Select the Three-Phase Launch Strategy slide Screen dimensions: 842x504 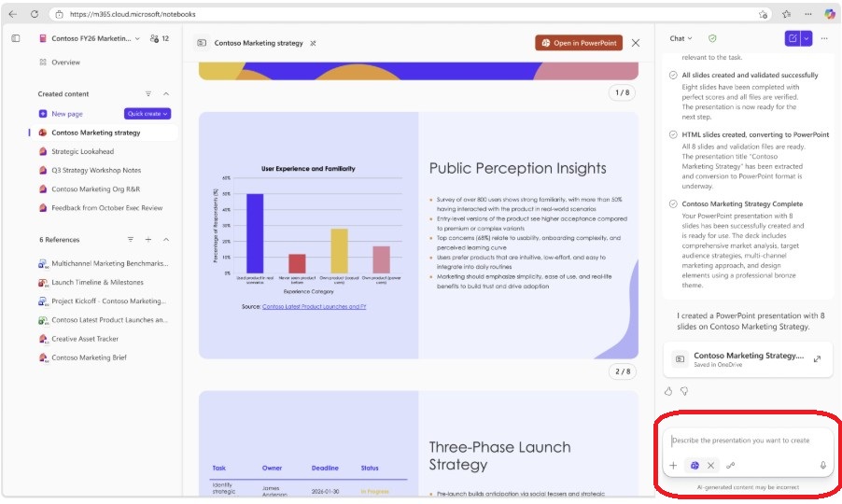[x=418, y=444]
